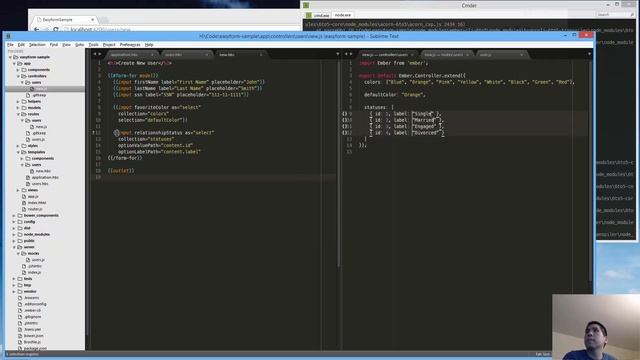Switch to the new.js routes/users tab
The image size is (640, 360).
click(x=446, y=55)
